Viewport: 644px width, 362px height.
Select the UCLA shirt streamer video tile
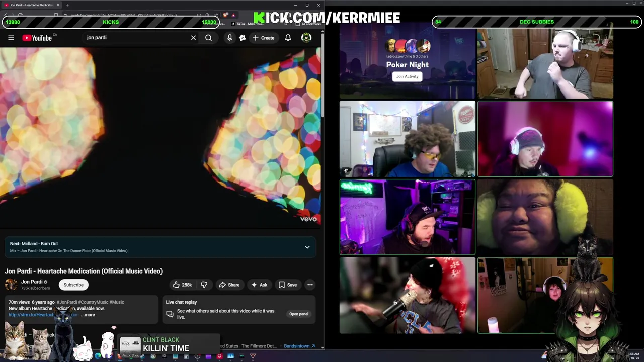click(x=407, y=296)
